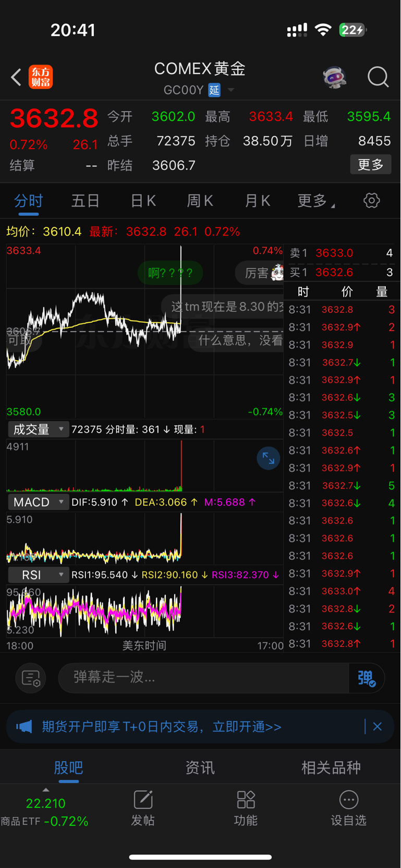Tap the 更多 quote details button
Viewport: 401px width, 868px height.
371,165
